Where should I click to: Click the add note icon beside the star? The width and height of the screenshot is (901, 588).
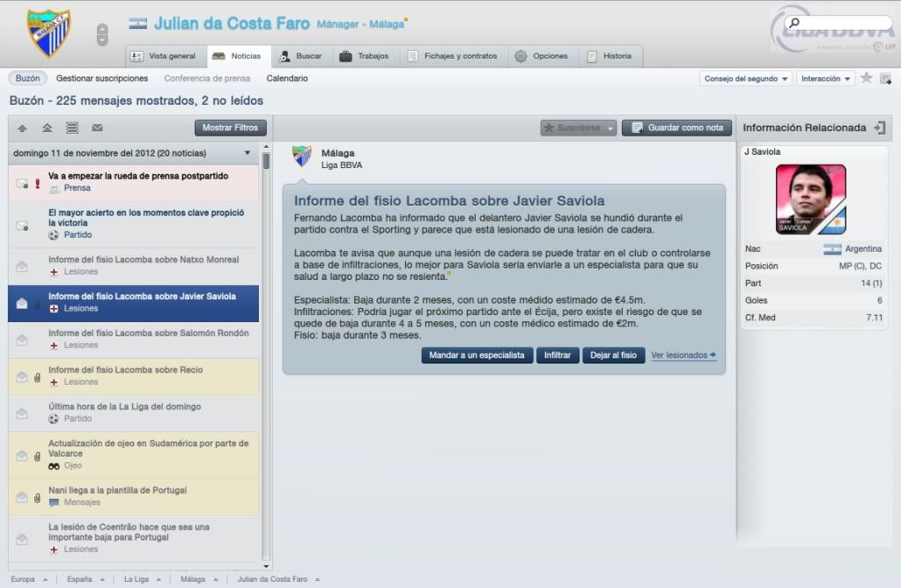(885, 78)
